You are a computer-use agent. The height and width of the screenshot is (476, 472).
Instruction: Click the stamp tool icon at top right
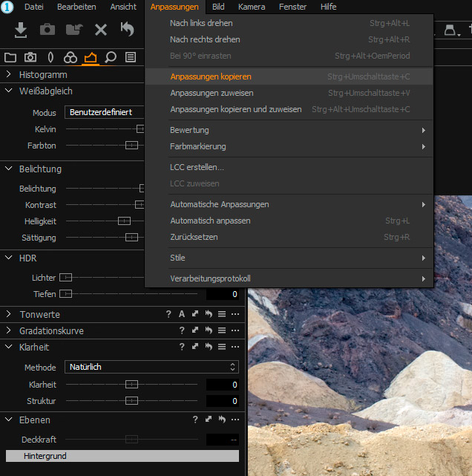pos(450,30)
